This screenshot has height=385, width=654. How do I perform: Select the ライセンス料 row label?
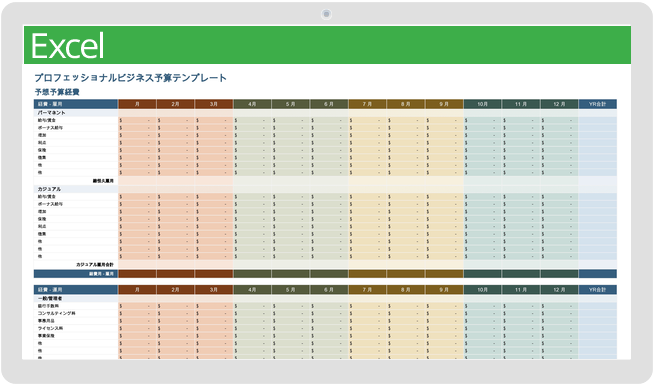pos(50,328)
